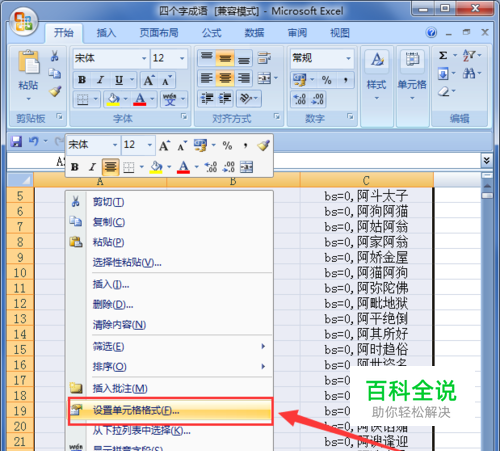500x451 pixels.
Task: Expand the formula bar chevron
Action: coord(486,160)
